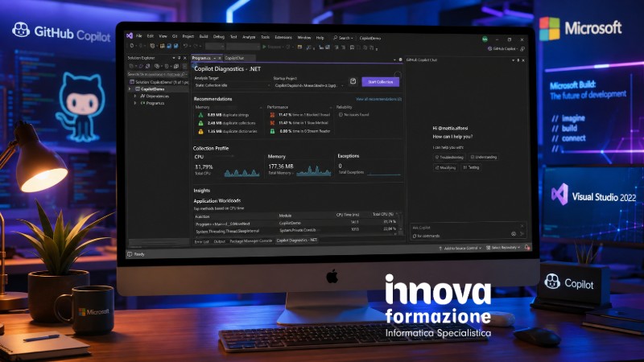
Task: Click the 8.89 MB duplicate strings recommendation
Action: (225, 115)
